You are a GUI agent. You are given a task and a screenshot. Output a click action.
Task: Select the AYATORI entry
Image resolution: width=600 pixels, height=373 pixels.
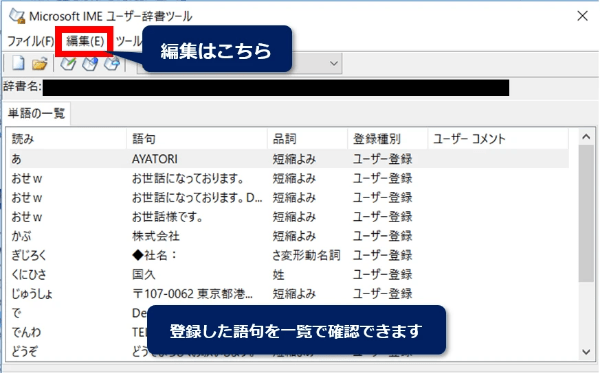pyautogui.click(x=155, y=159)
